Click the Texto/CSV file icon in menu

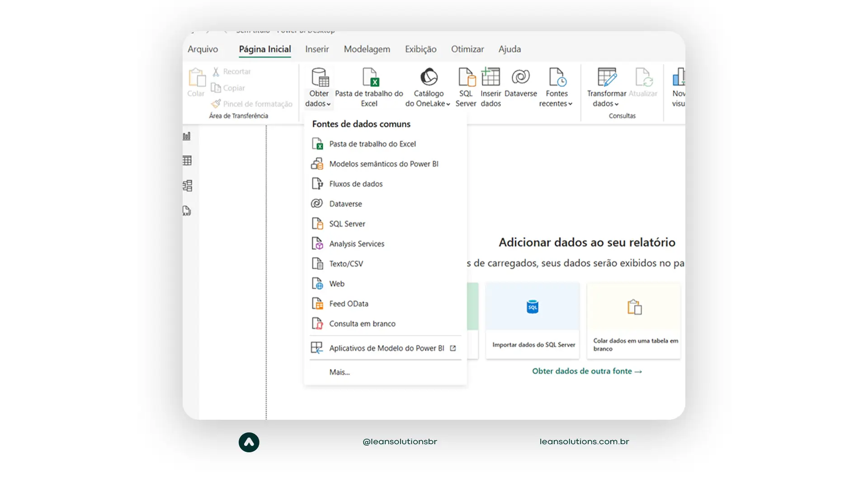point(317,263)
